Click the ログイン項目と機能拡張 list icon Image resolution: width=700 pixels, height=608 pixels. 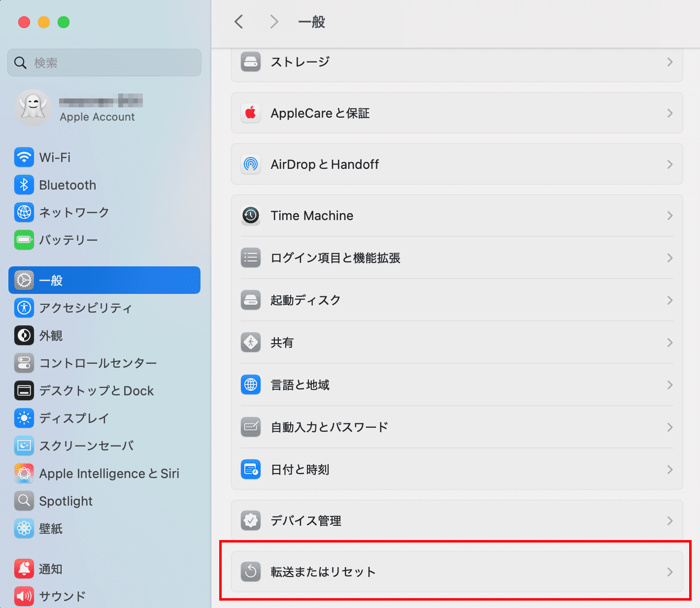[x=251, y=258]
